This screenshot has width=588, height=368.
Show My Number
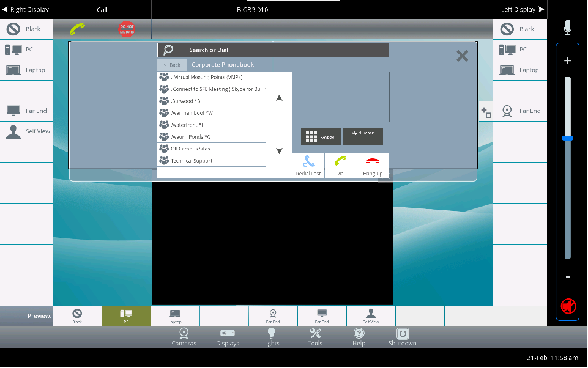coord(362,136)
